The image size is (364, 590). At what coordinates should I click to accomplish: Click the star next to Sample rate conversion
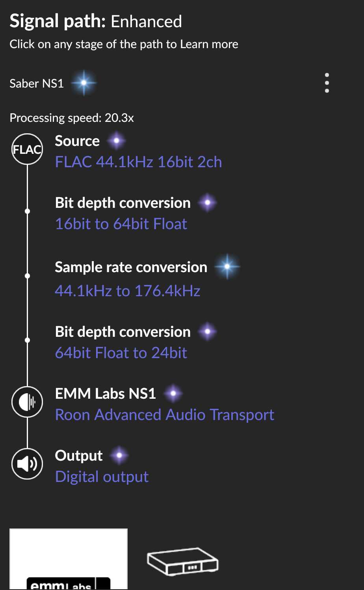click(227, 267)
